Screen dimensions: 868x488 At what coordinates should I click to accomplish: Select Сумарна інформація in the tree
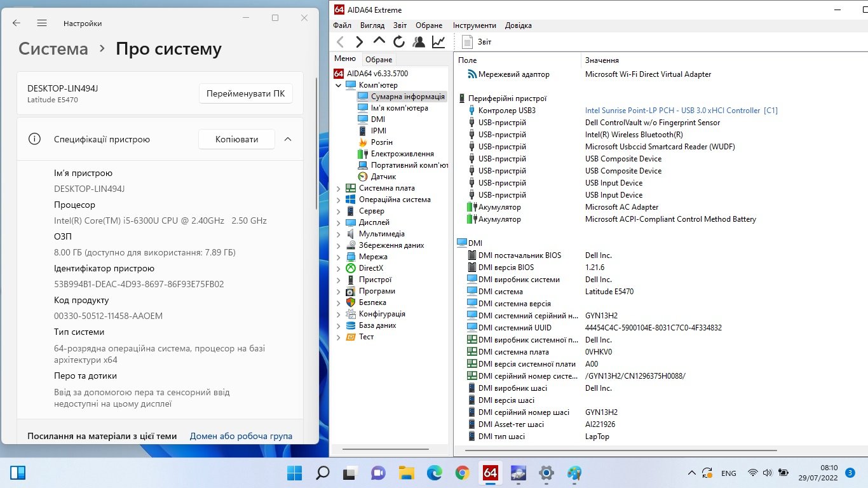[x=407, y=97]
